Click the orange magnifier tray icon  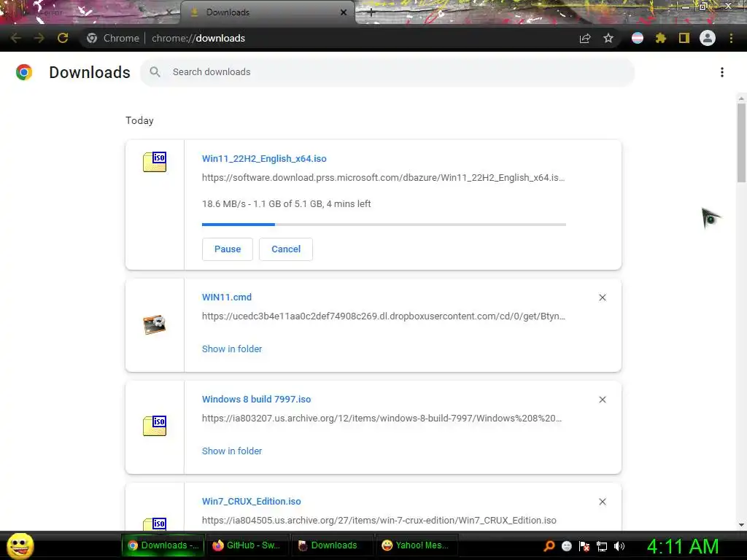coord(549,545)
